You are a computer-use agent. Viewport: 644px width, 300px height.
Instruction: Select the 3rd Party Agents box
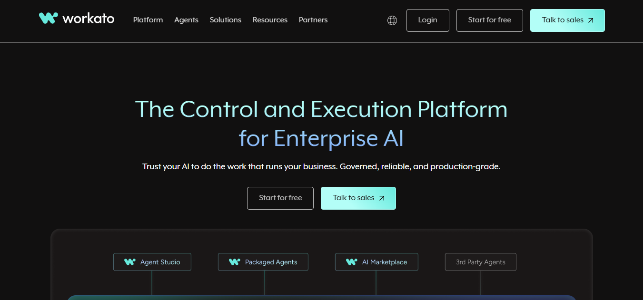point(481,262)
